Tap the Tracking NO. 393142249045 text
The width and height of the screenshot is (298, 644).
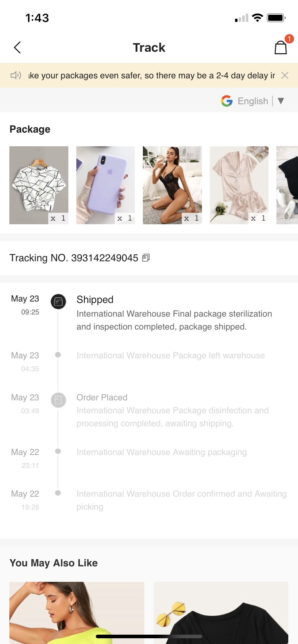click(74, 258)
